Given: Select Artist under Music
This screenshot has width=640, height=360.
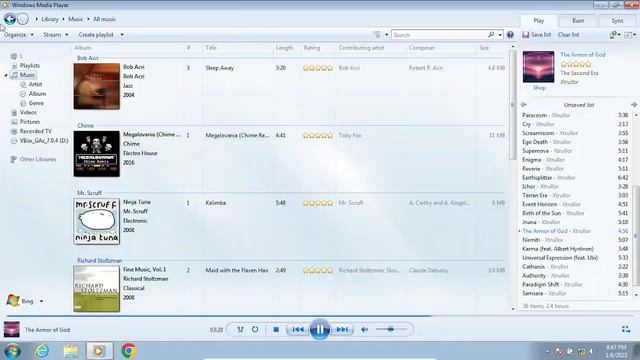Looking at the screenshot, I should pyautogui.click(x=35, y=84).
